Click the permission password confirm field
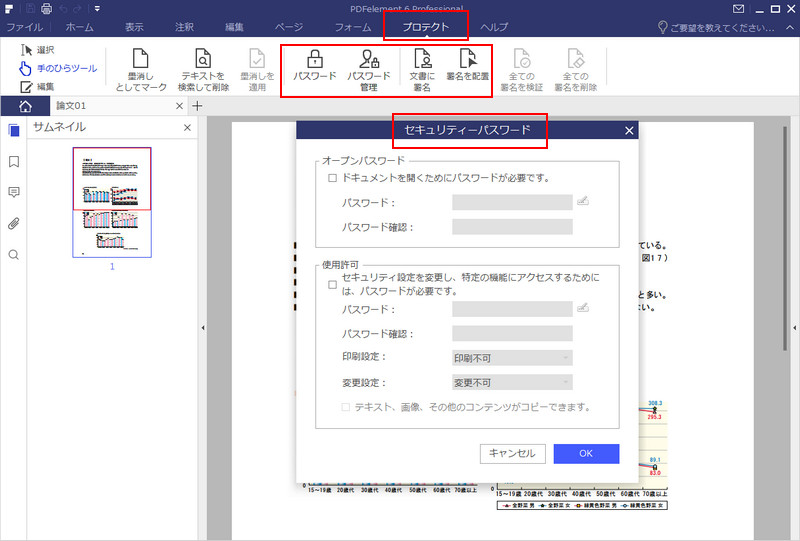Viewport: 800px width, 541px height. pos(512,333)
